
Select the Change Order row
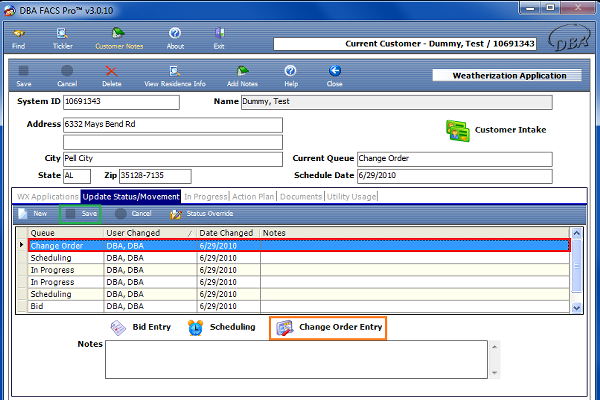click(299, 246)
